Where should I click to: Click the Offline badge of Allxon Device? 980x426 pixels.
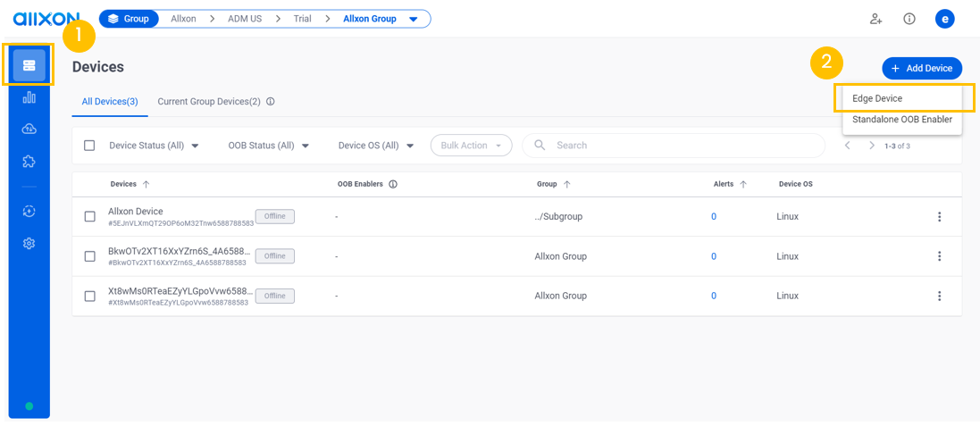pyautogui.click(x=275, y=216)
